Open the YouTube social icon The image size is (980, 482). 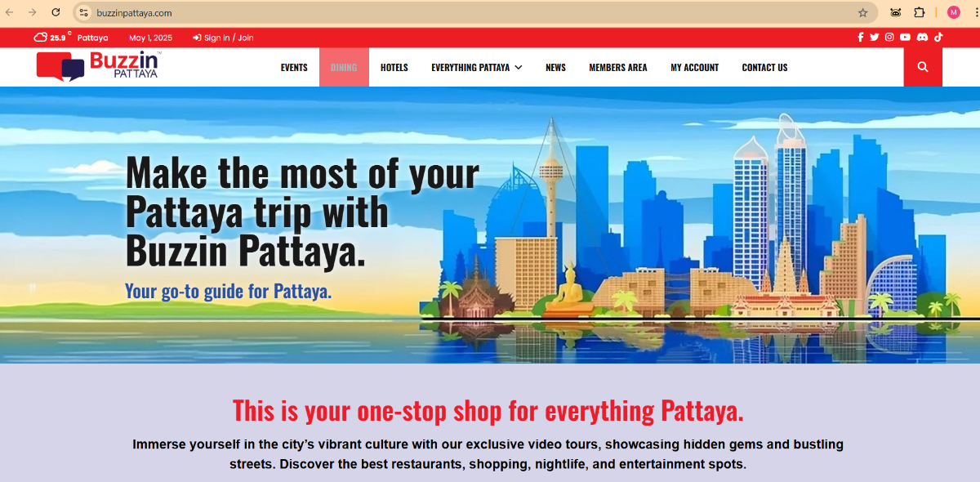905,37
